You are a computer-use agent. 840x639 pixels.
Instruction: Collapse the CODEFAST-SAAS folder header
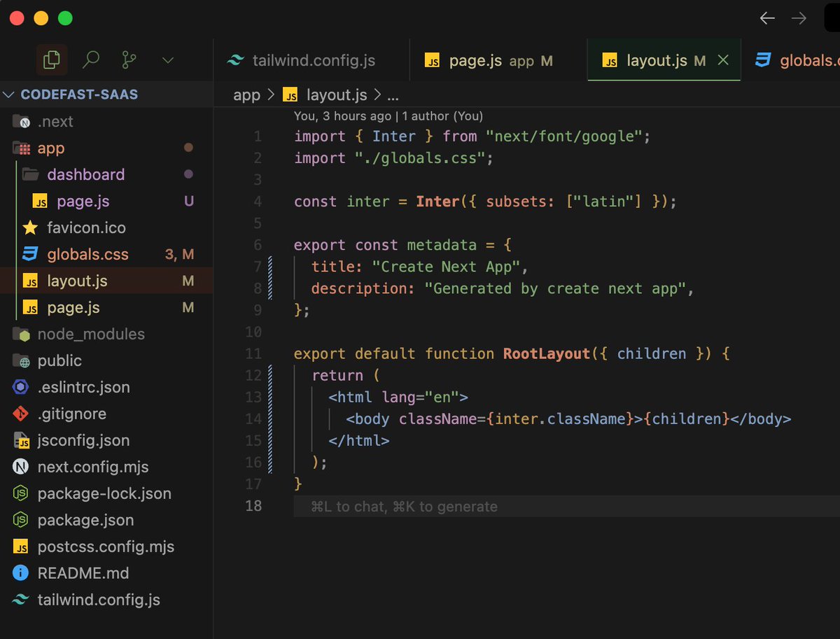(x=10, y=94)
